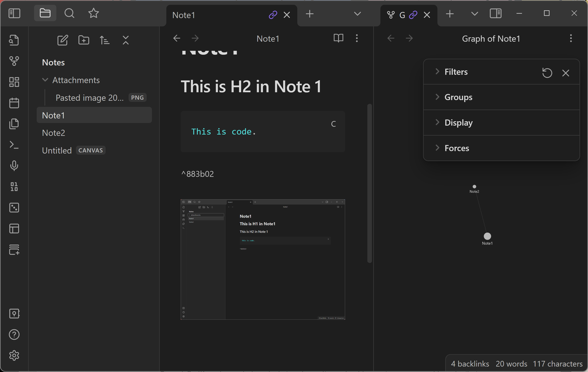Expand the Groups section in Graph panel
588x372 pixels.
pyautogui.click(x=438, y=97)
